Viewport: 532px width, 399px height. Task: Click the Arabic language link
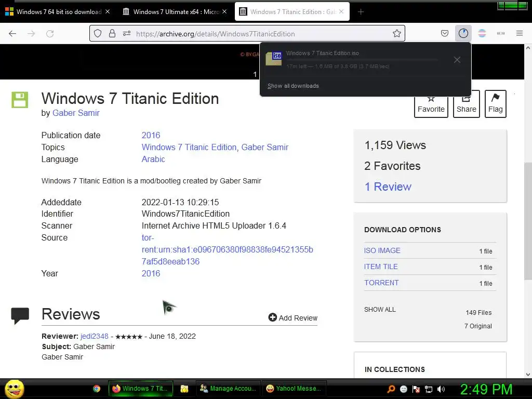153,159
